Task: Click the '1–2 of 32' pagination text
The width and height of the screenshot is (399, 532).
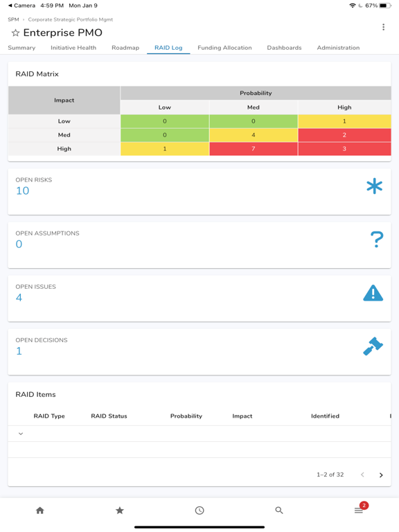Action: click(x=330, y=475)
